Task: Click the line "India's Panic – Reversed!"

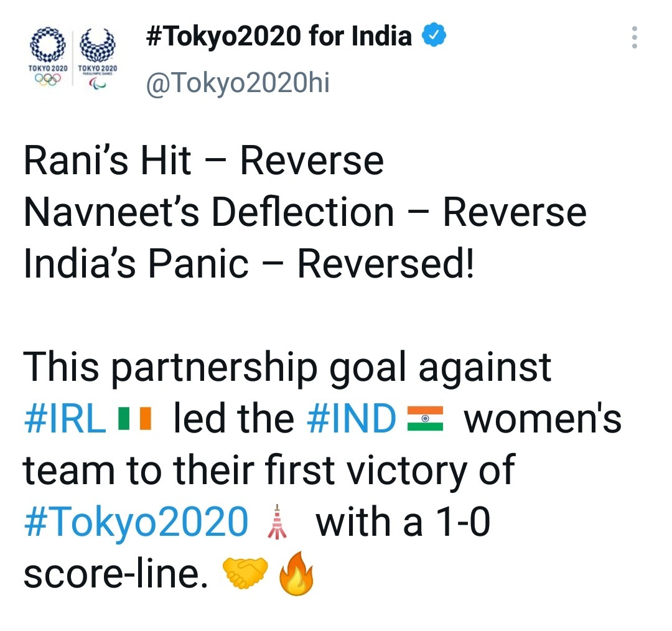Action: tap(248, 263)
